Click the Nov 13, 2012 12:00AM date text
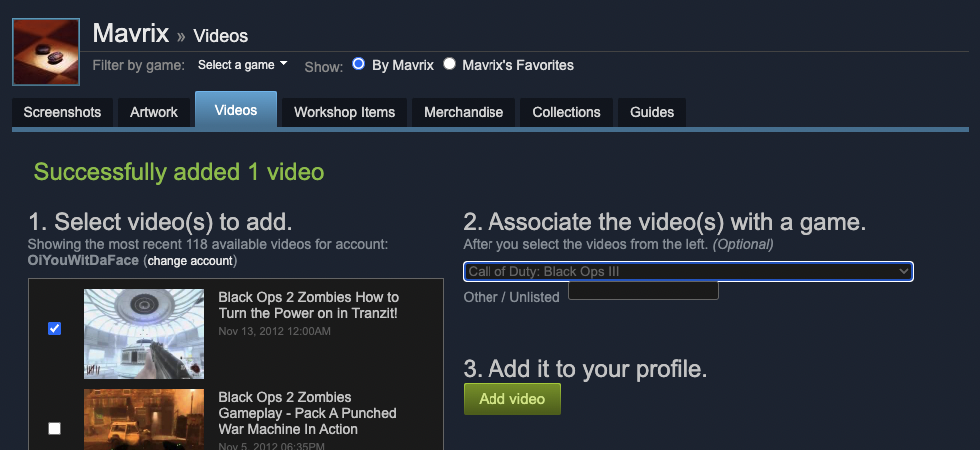 point(275,331)
